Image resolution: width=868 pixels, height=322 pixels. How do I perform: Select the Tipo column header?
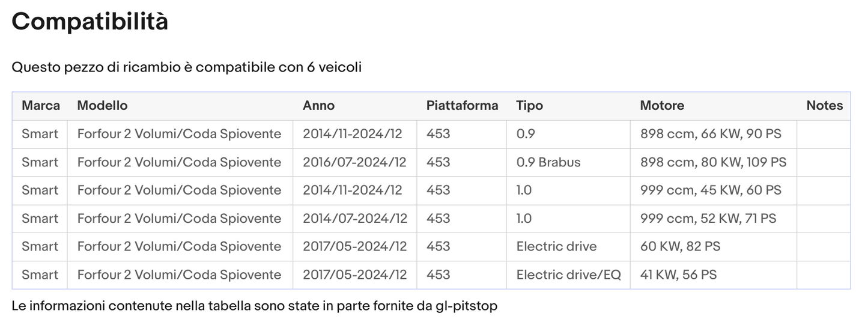(x=529, y=106)
